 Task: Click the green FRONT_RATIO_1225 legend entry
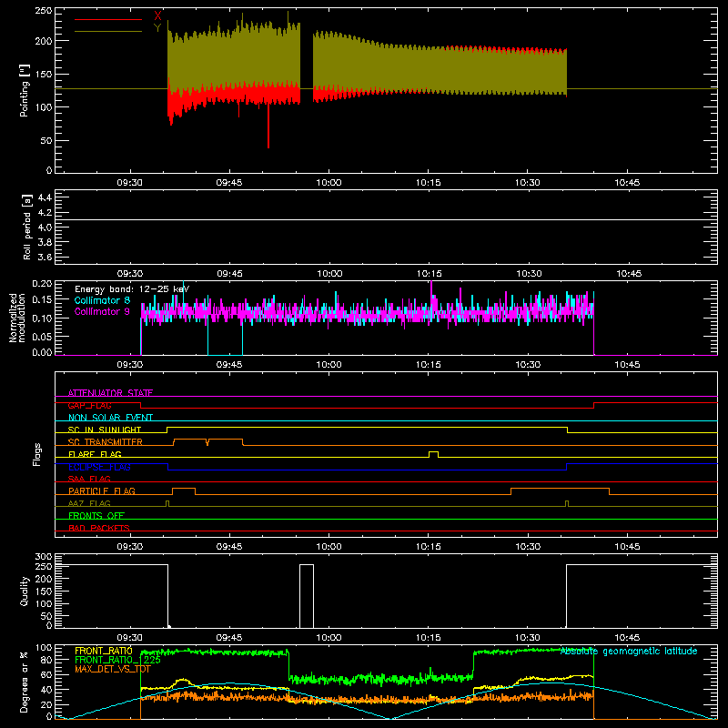coord(118,659)
